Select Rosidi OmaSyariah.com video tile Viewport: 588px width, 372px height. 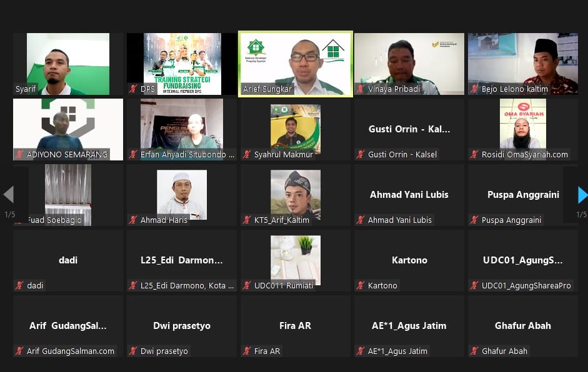523,130
